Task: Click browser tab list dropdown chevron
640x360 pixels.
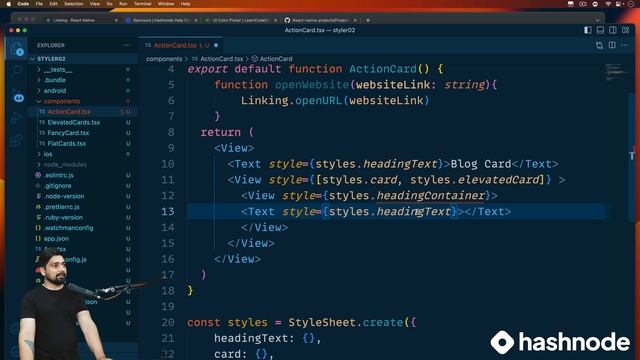Action: (598, 20)
